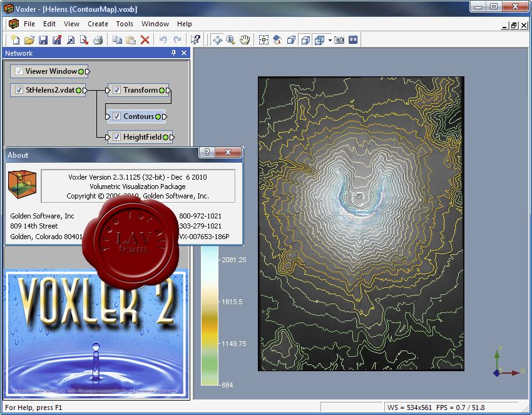The height and width of the screenshot is (415, 532).
Task: Activate the context help pointer icon
Action: click(195, 40)
